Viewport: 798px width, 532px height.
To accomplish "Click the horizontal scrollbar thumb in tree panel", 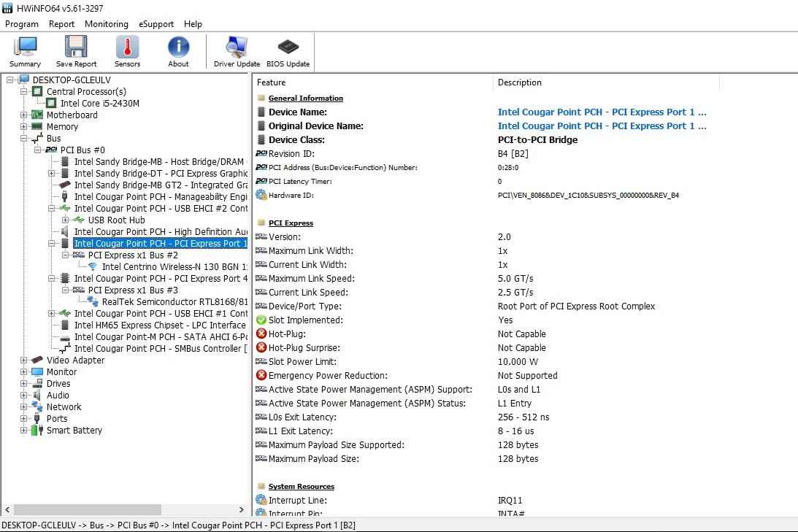I will pyautogui.click(x=88, y=509).
